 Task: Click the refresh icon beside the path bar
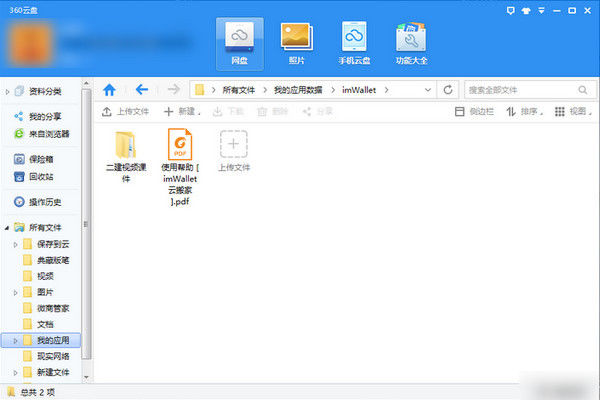[448, 89]
